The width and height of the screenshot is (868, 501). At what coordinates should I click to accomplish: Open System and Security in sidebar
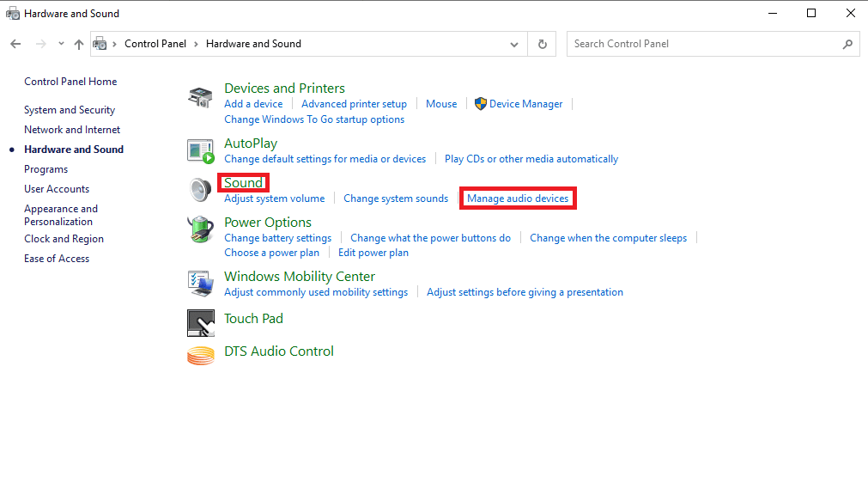click(x=70, y=110)
